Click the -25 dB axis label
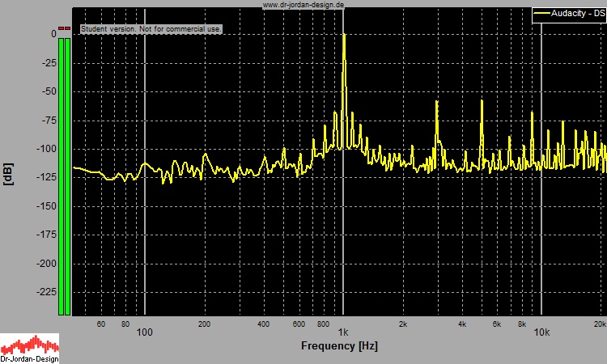The height and width of the screenshot is (364, 607). click(49, 62)
